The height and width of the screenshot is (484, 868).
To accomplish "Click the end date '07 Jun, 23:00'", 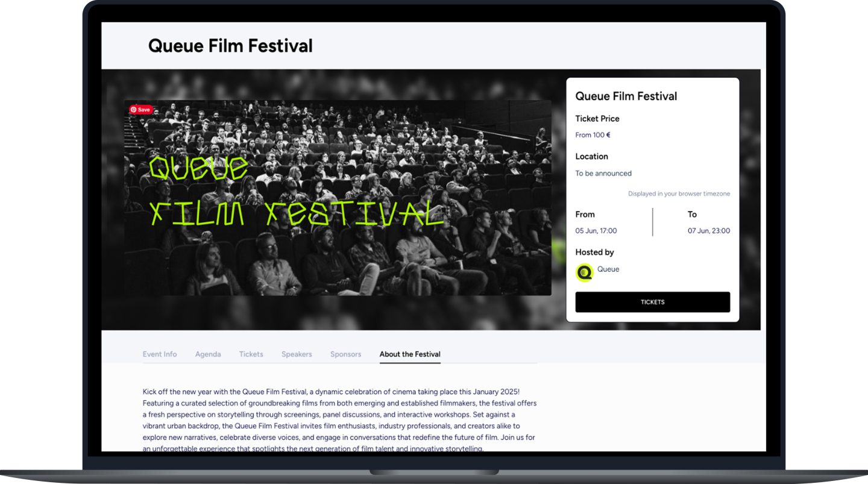I will point(709,231).
